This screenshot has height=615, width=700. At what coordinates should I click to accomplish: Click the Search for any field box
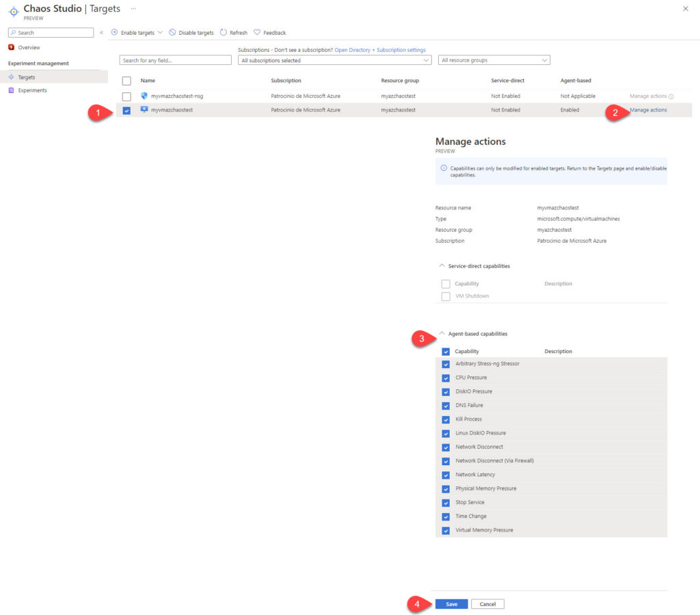176,60
